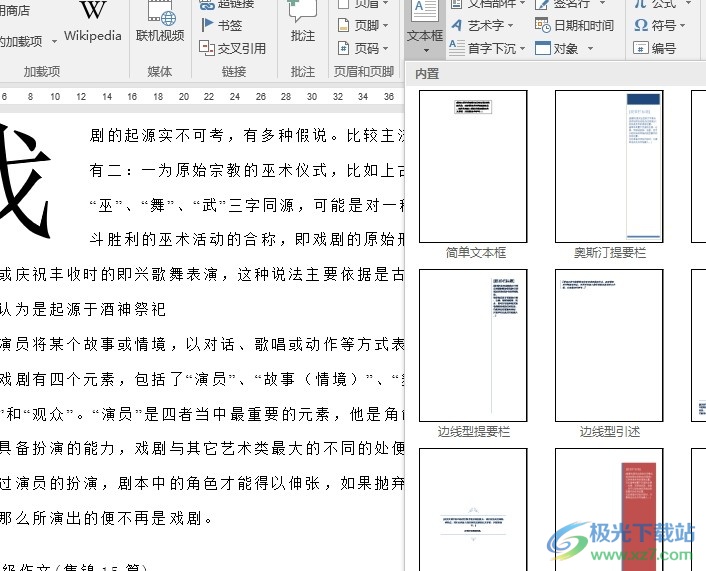Image resolution: width=706 pixels, height=571 pixels.
Task: Click the line 那么所演出的便不再是戏剧
Action: click(x=106, y=518)
